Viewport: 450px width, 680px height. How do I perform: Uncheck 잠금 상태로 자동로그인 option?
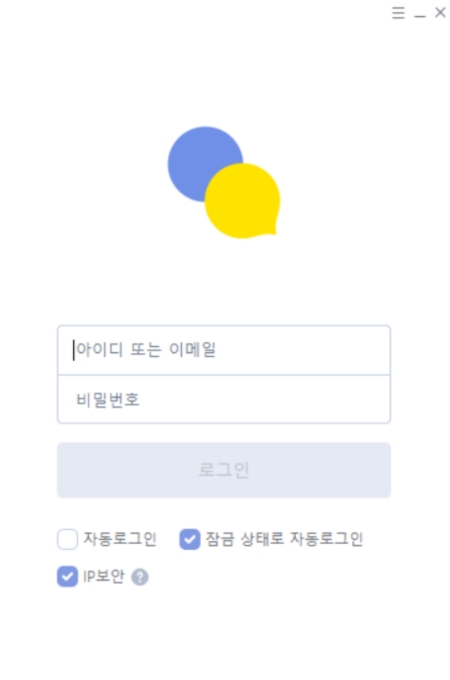(189, 539)
